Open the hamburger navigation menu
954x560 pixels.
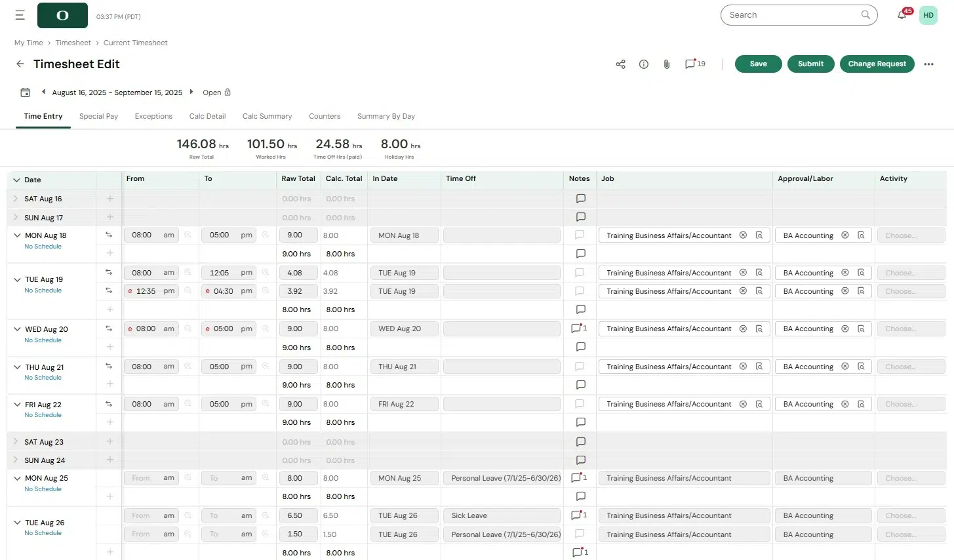(20, 15)
